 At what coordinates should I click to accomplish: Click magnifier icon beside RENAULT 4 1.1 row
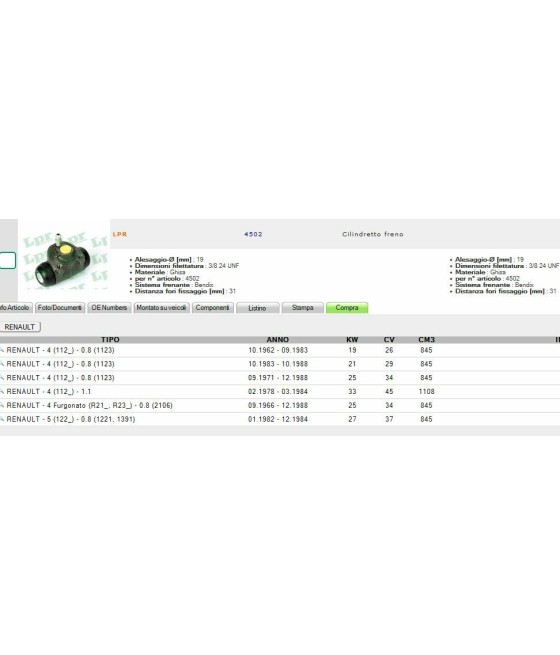pyautogui.click(x=2, y=391)
